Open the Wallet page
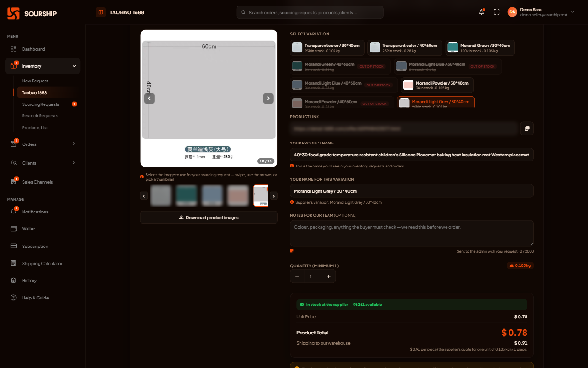Screen dimensions: 588x368 [x=28, y=229]
